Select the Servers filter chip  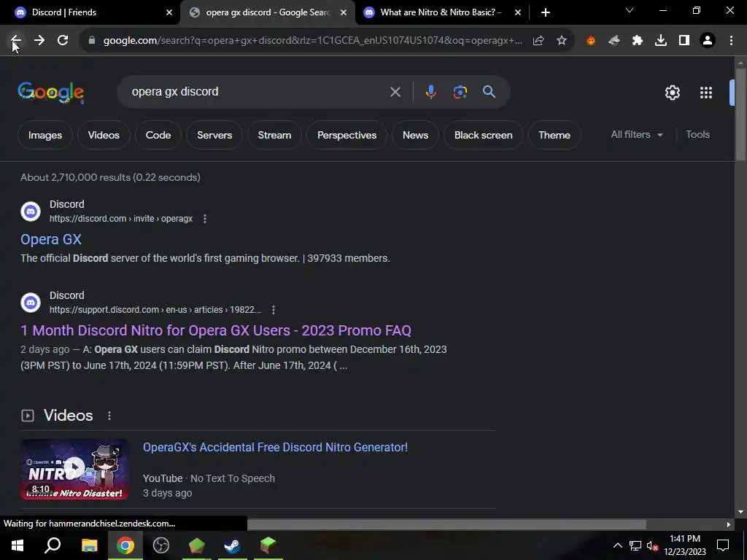pos(214,135)
